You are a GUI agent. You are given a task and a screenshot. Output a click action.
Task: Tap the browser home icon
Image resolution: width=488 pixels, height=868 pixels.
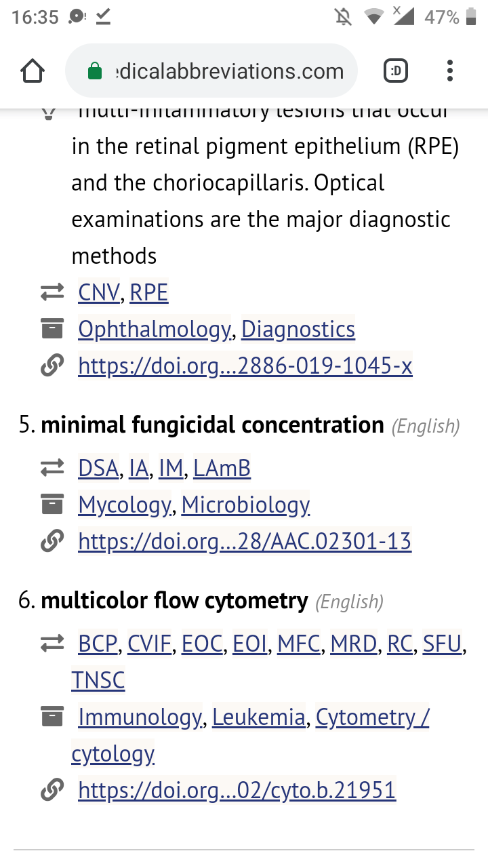33,71
